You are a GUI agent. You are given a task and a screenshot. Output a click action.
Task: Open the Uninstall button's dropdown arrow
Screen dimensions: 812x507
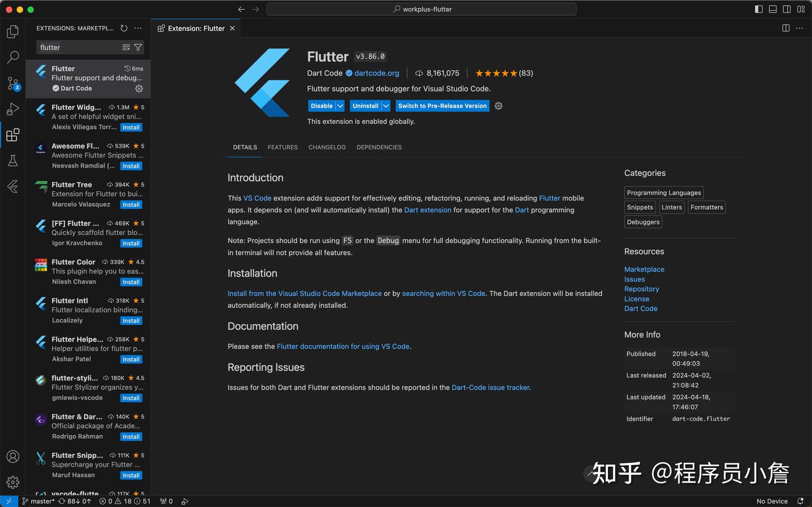[386, 105]
